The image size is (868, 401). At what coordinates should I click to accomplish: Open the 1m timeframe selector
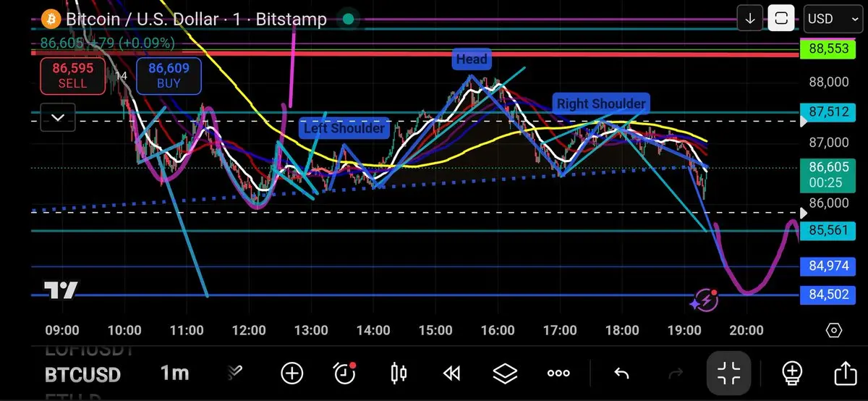pos(174,373)
